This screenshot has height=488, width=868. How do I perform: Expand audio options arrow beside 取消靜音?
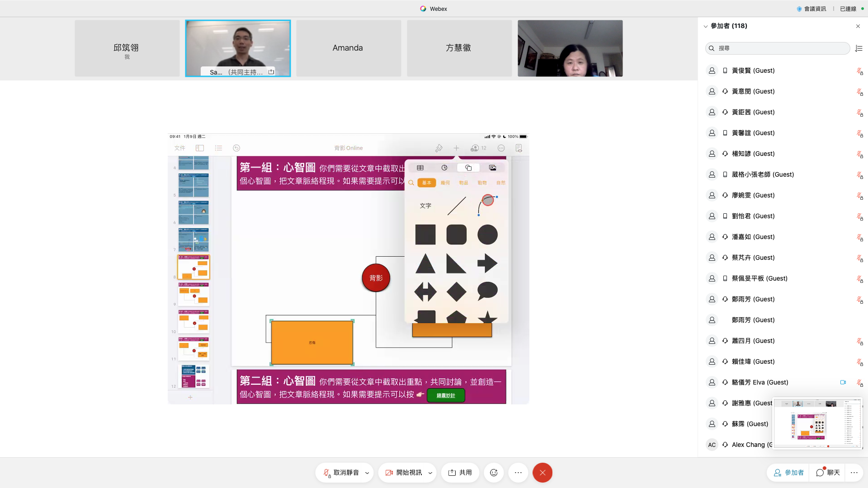[367, 473]
